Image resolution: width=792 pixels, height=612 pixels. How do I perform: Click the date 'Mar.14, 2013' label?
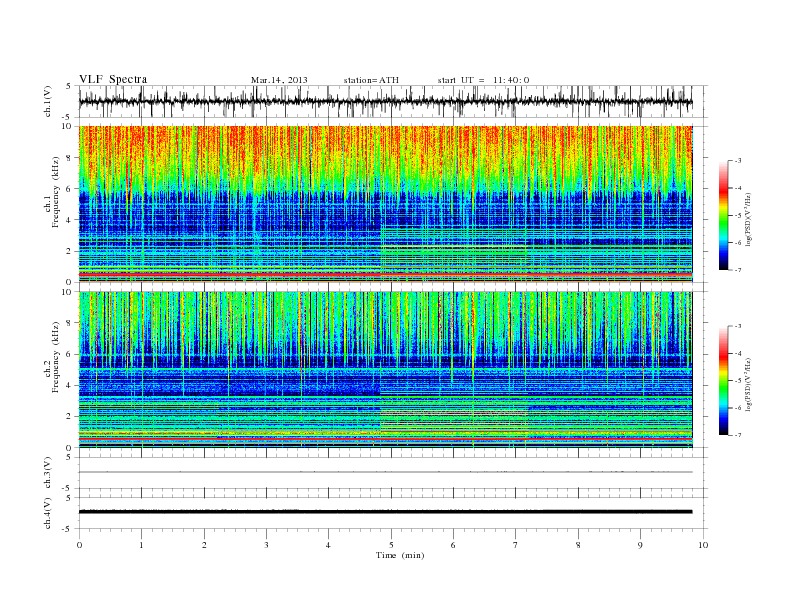279,80
